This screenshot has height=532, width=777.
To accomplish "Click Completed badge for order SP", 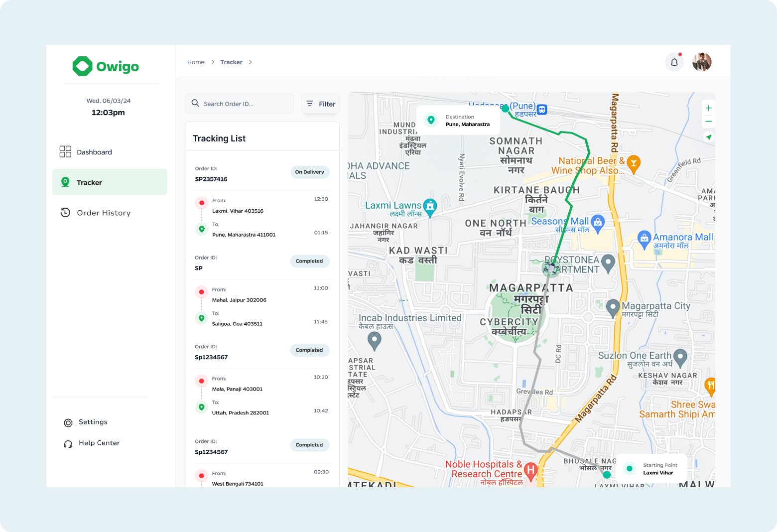I will pos(310,261).
